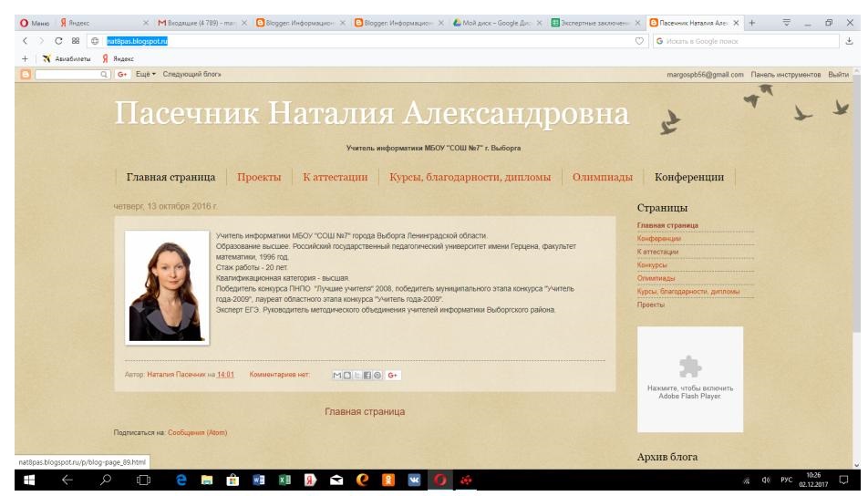This screenshot has height=496, width=868.
Task: Open sidebar Конкурсы page link
Action: click(x=652, y=265)
